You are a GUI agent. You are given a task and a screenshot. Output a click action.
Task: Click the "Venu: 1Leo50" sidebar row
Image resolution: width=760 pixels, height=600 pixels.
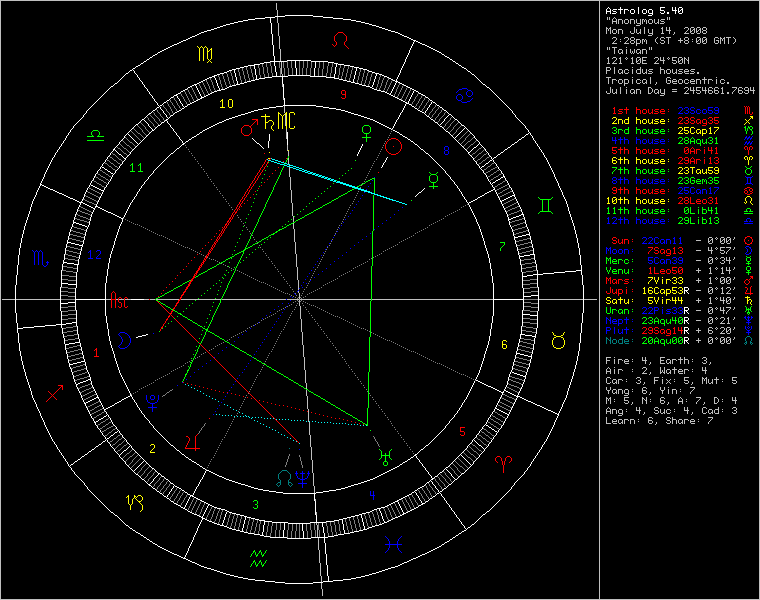679,271
